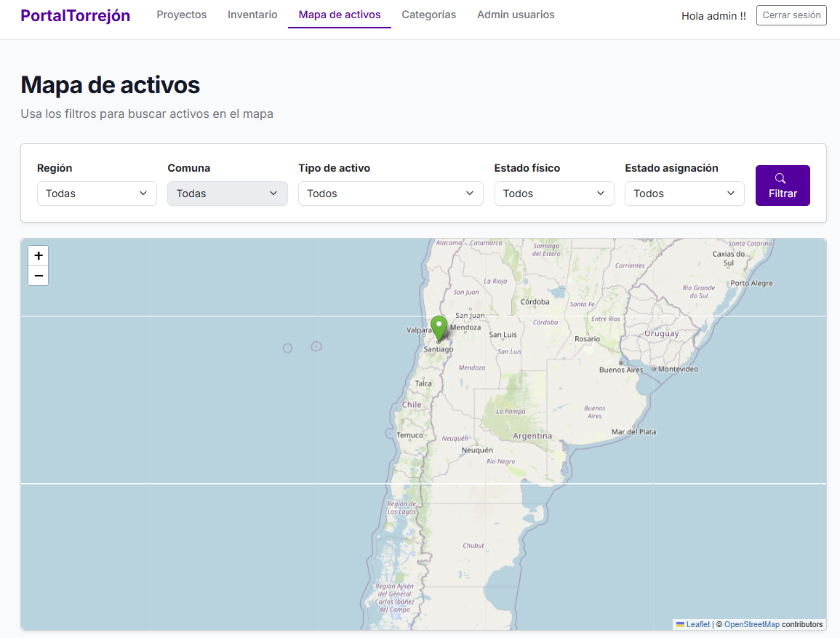This screenshot has width=840, height=638.
Task: Zoom out using the map's minus control
Action: pos(38,276)
